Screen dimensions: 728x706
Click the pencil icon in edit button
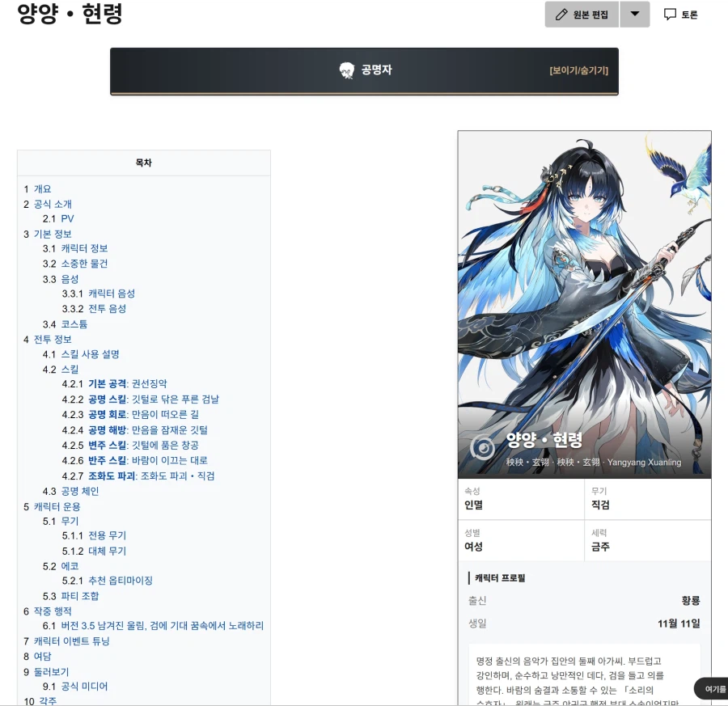(561, 15)
